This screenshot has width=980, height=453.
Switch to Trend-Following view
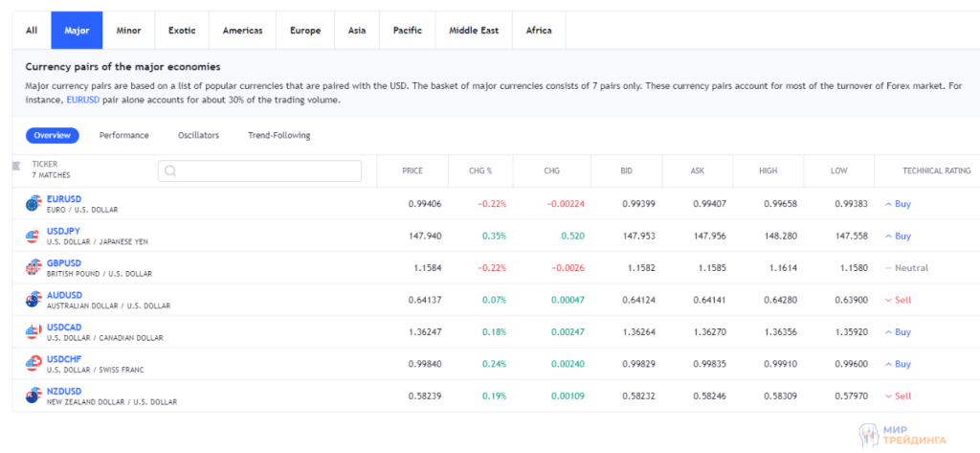point(278,135)
